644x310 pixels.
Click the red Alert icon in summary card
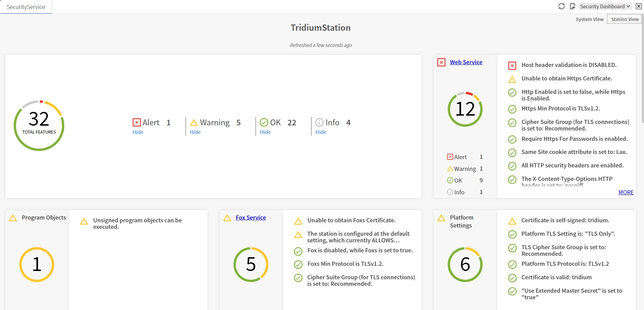coord(137,123)
